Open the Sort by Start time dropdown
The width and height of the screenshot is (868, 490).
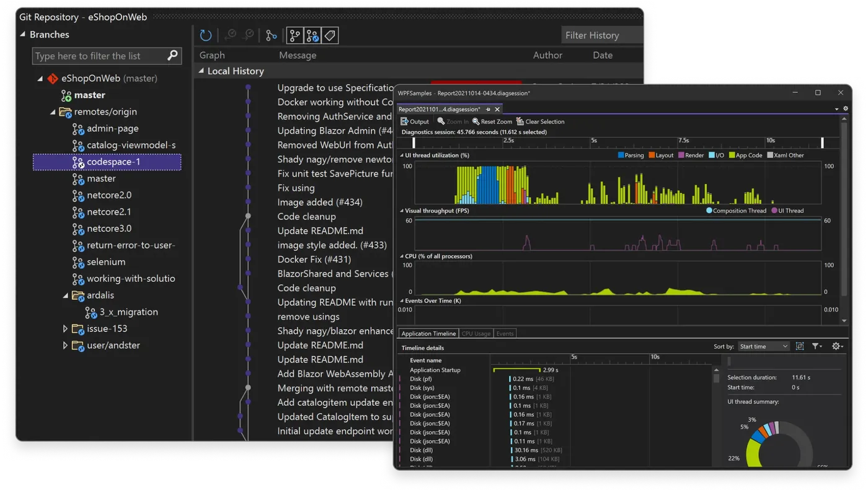[x=764, y=346]
